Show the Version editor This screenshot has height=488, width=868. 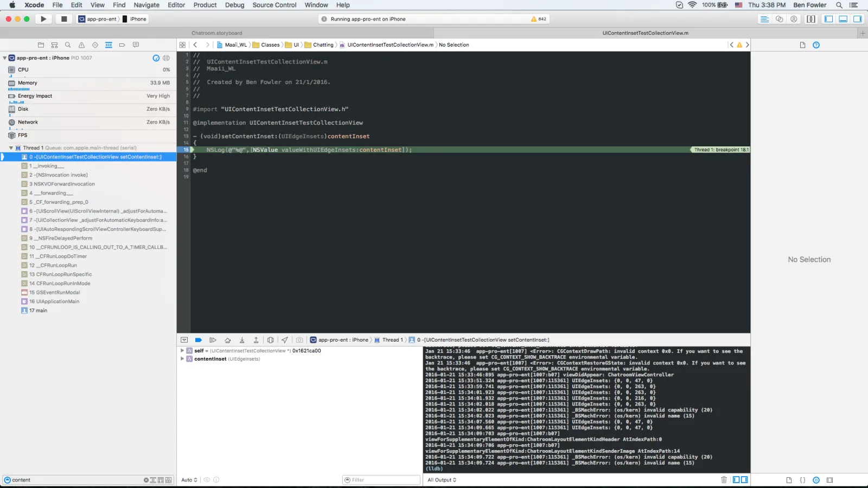[794, 19]
